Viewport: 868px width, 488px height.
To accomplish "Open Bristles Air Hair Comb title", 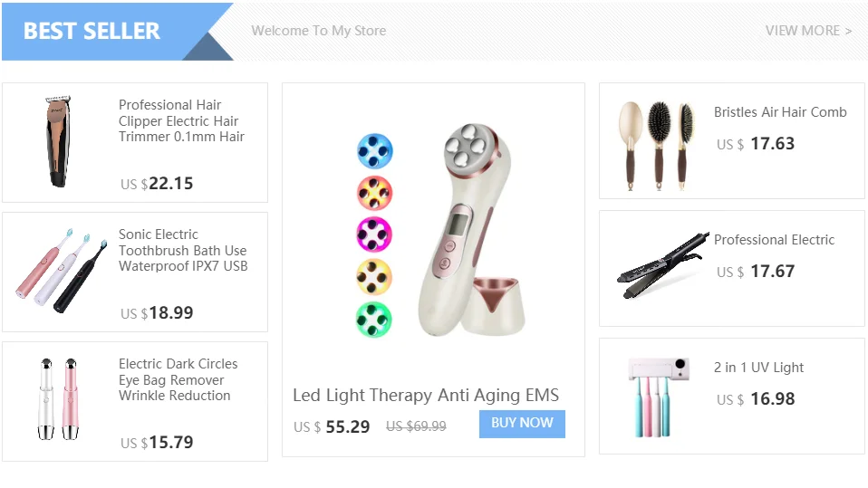I will tap(780, 112).
